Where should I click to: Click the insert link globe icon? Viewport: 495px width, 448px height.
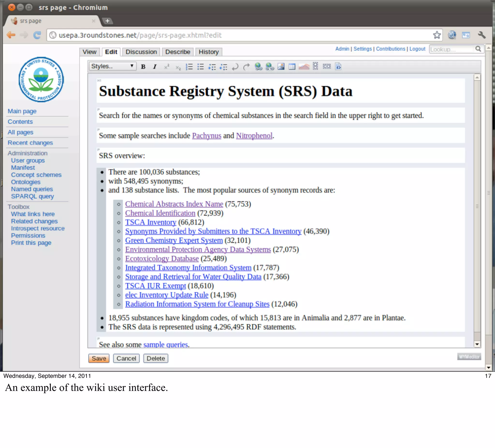point(258,67)
